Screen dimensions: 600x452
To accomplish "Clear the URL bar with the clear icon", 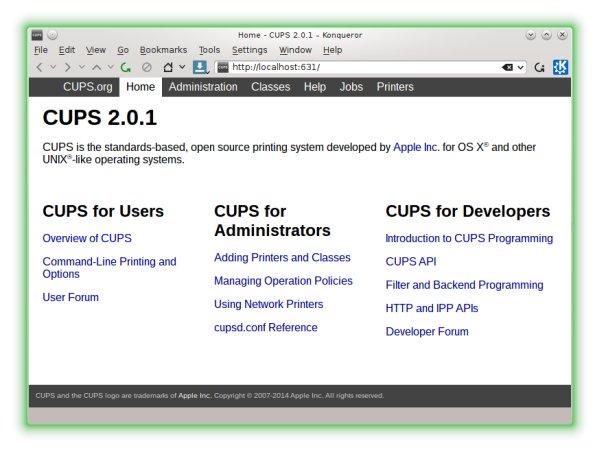I will tap(507, 67).
